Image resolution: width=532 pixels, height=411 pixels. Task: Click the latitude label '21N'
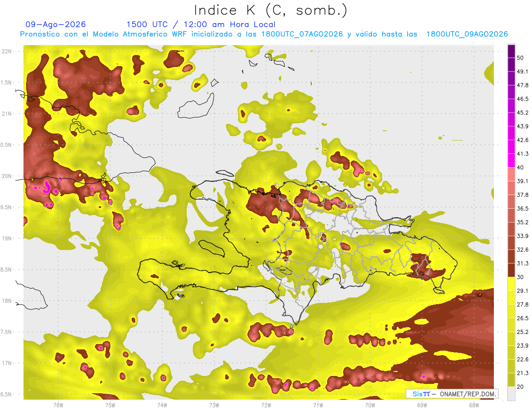pos(8,114)
